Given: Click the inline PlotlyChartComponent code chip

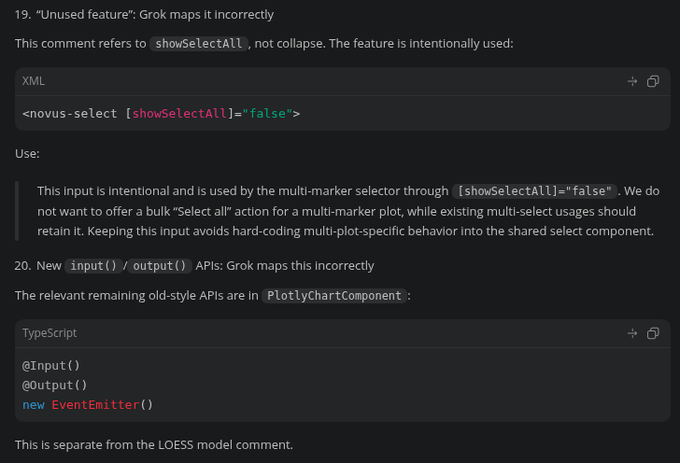Looking at the screenshot, I should (x=334, y=296).
